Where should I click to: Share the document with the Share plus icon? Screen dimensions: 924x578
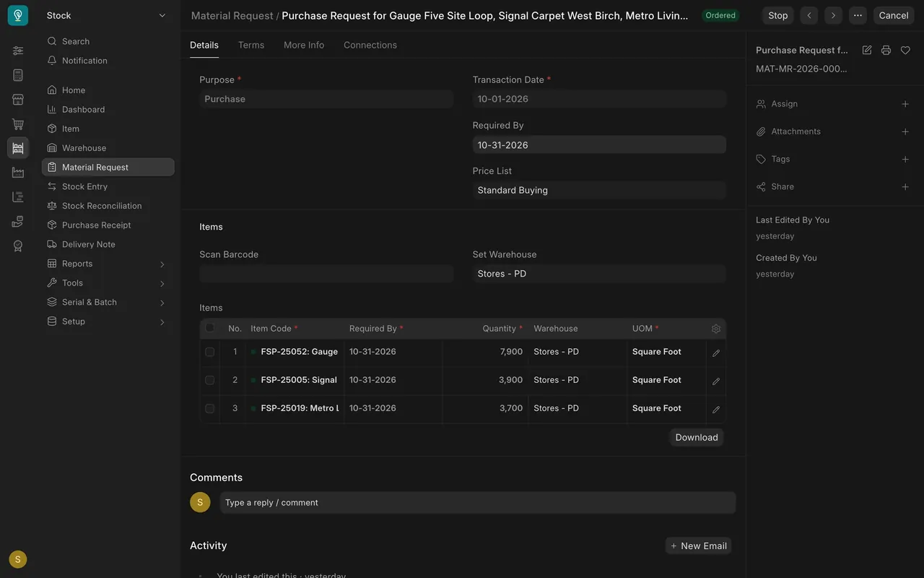(905, 186)
